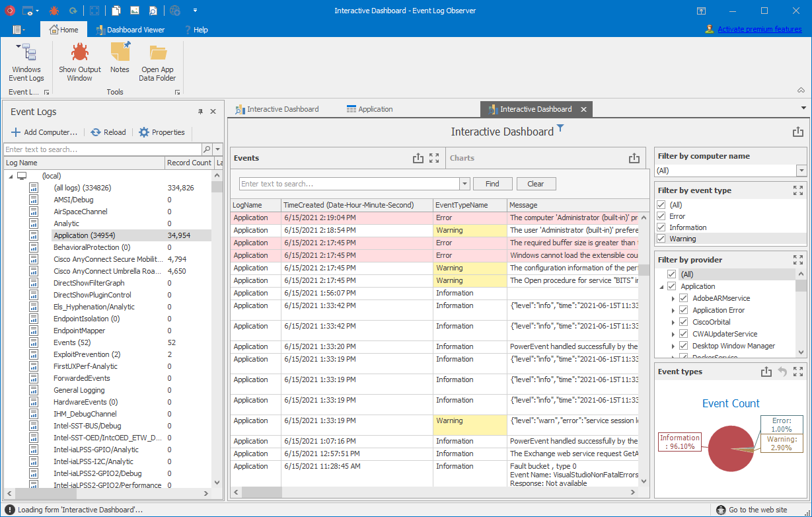
Task: Click the picture image icon in title bar
Action: coord(135,11)
